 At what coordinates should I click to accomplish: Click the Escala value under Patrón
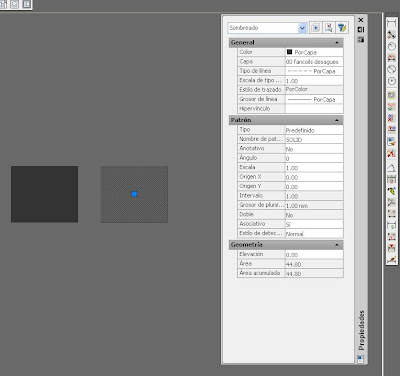tap(314, 168)
